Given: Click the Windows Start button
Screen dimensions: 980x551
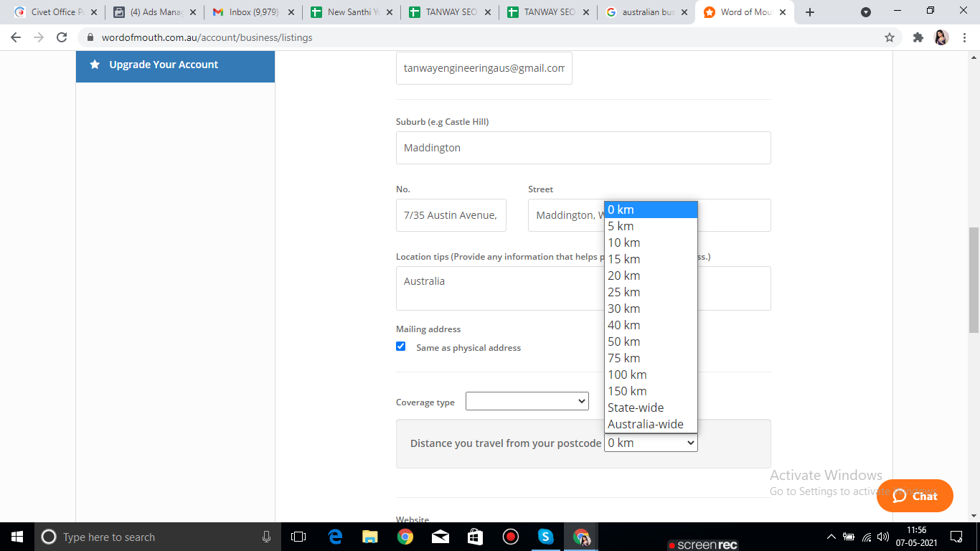Looking at the screenshot, I should 17,537.
